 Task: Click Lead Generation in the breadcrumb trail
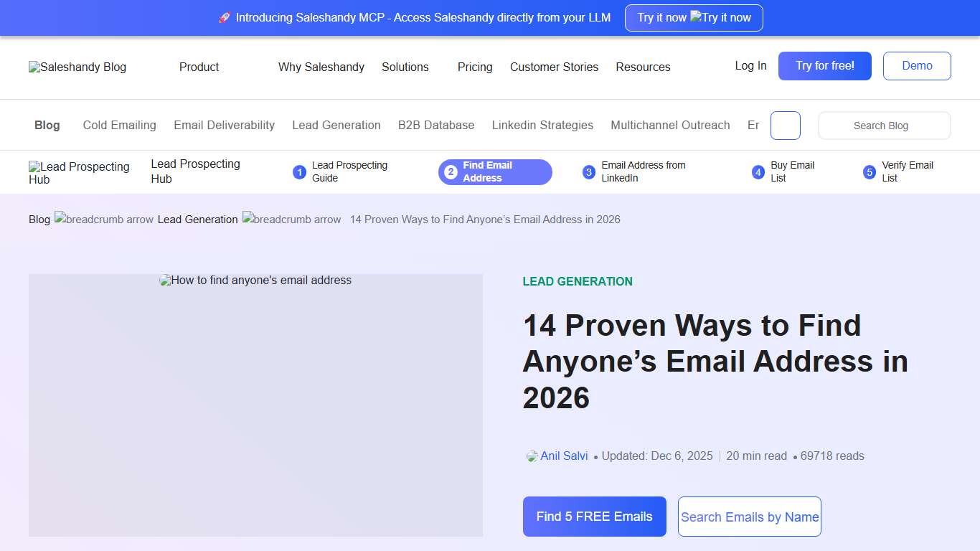click(x=197, y=220)
